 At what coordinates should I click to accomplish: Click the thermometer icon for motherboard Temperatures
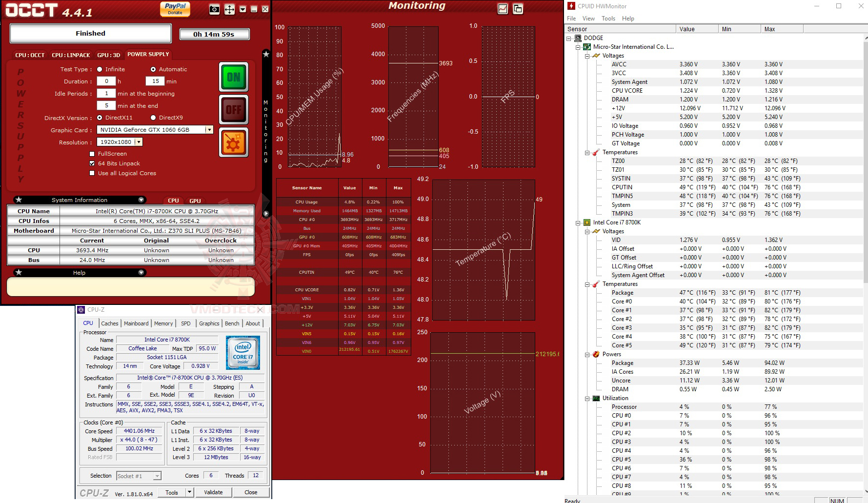(x=596, y=152)
